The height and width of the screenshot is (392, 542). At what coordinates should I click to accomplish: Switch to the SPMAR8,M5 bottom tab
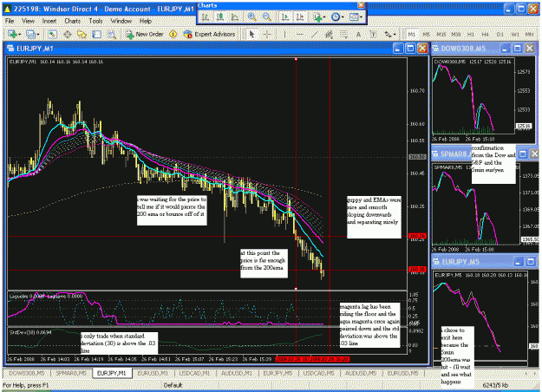point(71,373)
